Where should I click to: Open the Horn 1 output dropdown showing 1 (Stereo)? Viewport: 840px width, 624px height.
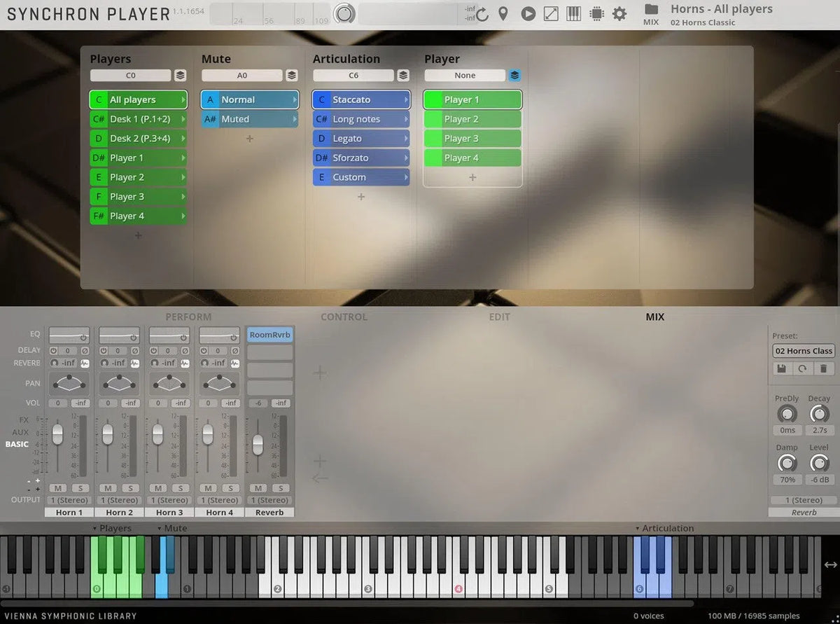point(69,500)
